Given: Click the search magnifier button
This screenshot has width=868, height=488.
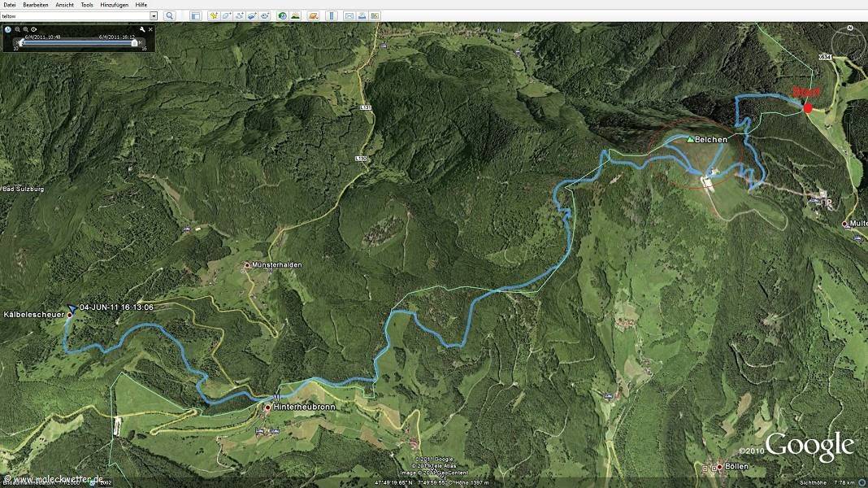Looking at the screenshot, I should point(170,15).
